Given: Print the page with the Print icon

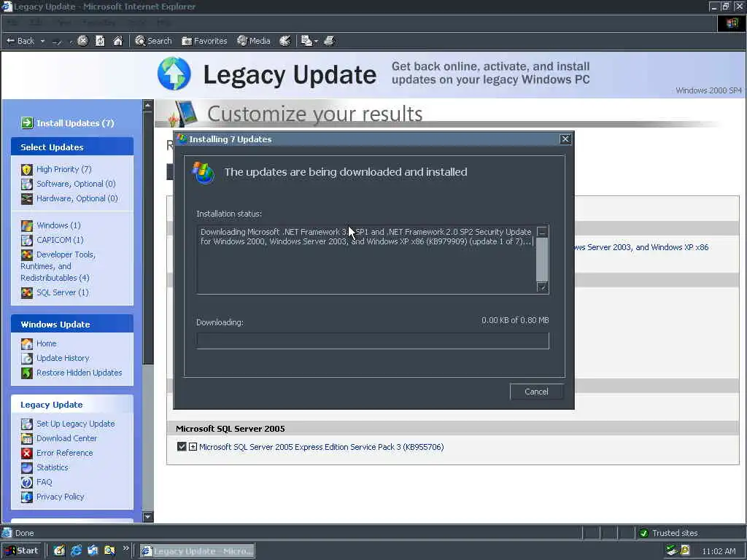Looking at the screenshot, I should (329, 41).
